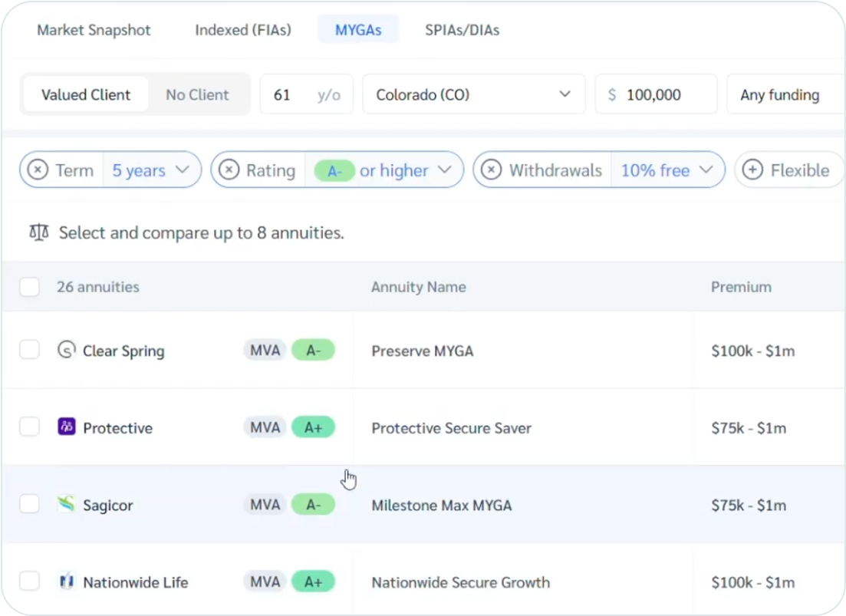Remove the Rating filter
Image resolution: width=846 pixels, height=616 pixels.
(229, 170)
